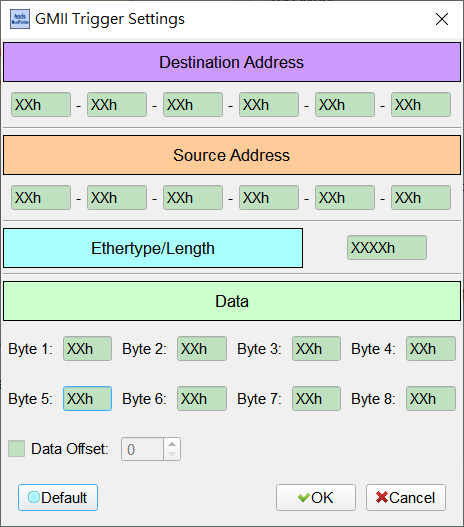The width and height of the screenshot is (464, 527).
Task: Click the Byte 3 value field
Action: click(316, 349)
